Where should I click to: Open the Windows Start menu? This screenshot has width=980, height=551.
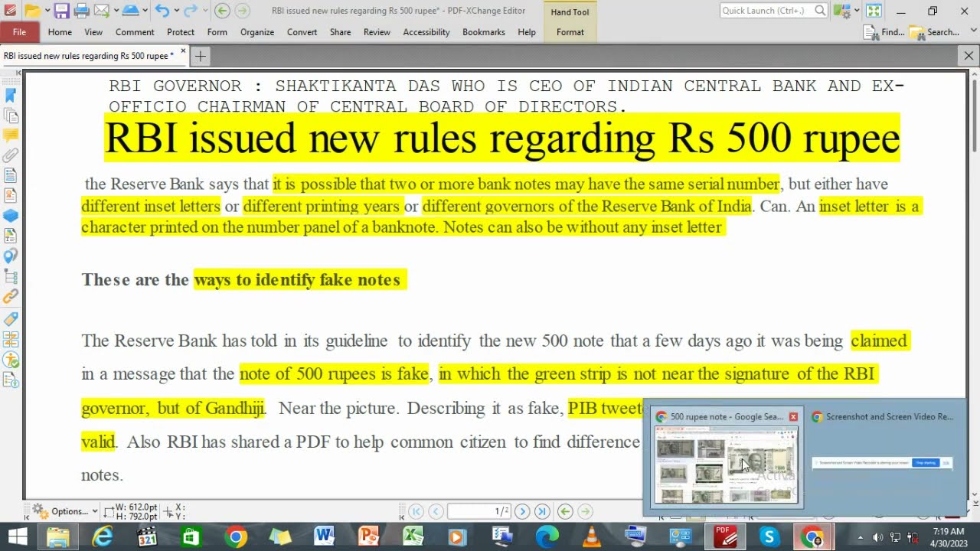[x=17, y=536]
